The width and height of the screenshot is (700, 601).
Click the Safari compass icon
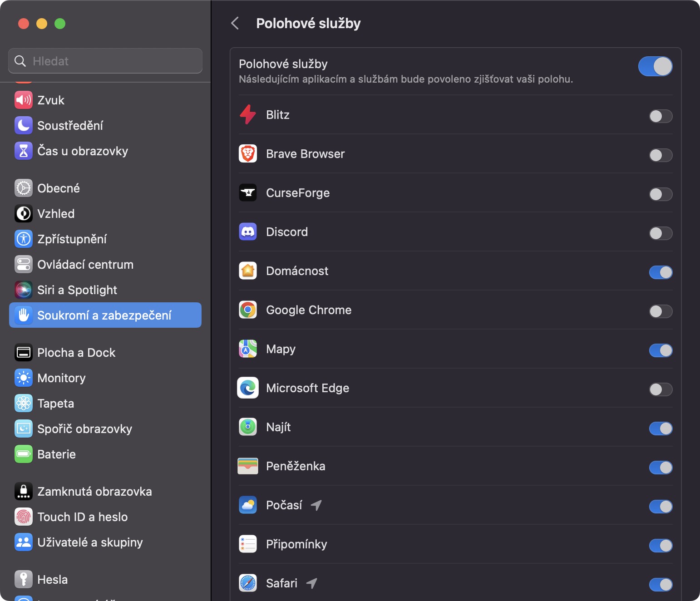(x=248, y=583)
